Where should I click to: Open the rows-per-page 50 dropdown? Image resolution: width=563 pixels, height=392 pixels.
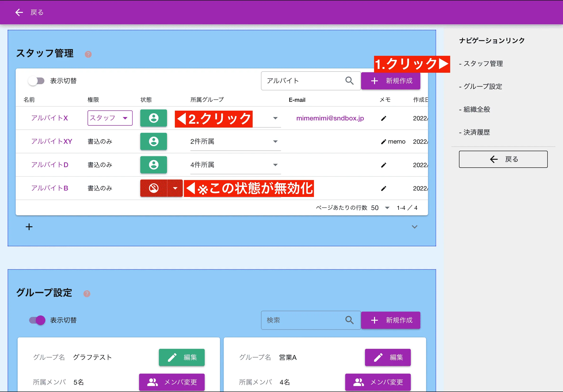point(387,208)
